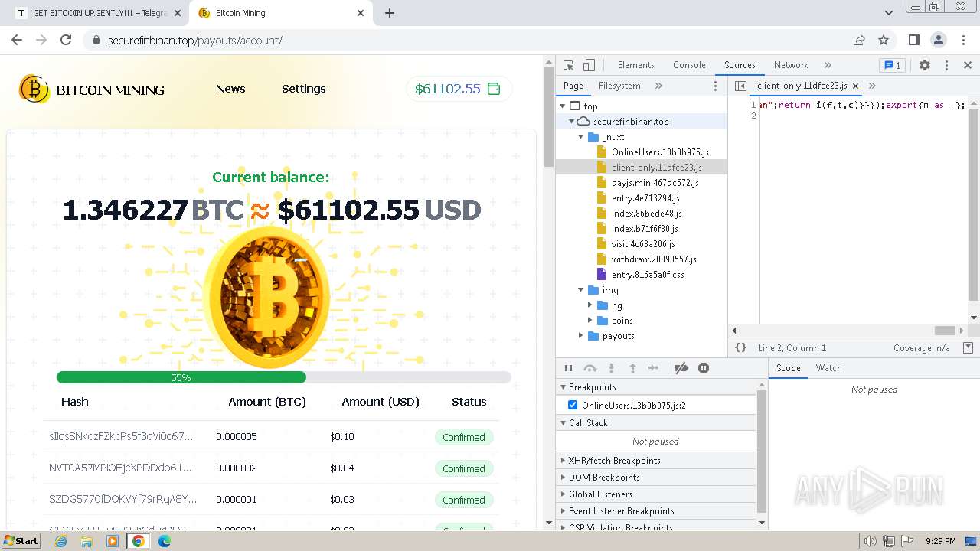Click the address bar URL field
Viewport: 980px width, 551px height.
pyautogui.click(x=475, y=40)
